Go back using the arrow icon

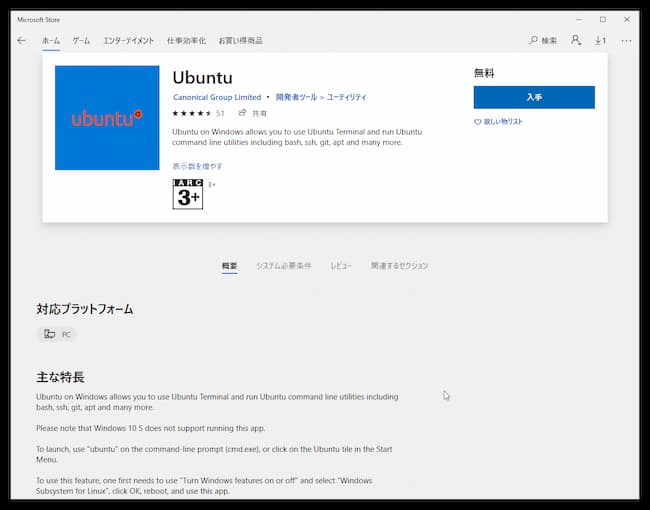coord(22,41)
